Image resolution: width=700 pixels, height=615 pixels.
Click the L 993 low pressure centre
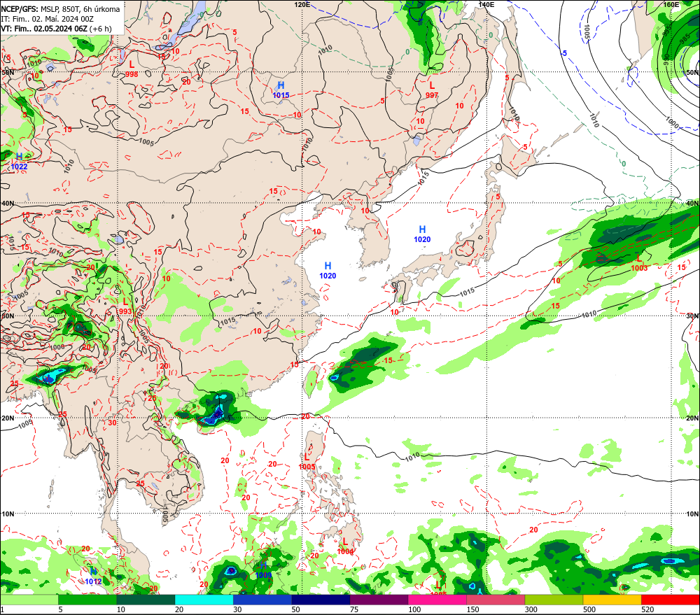(x=125, y=306)
